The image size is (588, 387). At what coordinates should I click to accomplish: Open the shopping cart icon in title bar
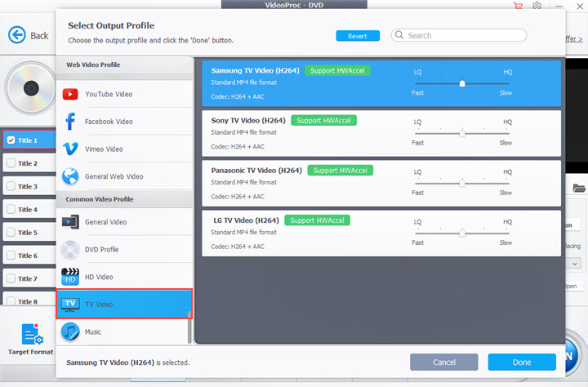(x=519, y=5)
